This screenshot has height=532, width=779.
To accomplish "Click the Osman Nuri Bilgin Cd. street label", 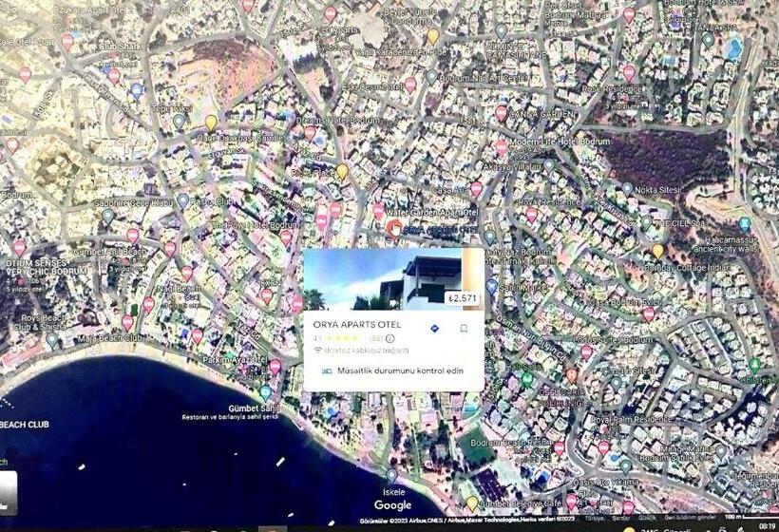I will [x=531, y=337].
